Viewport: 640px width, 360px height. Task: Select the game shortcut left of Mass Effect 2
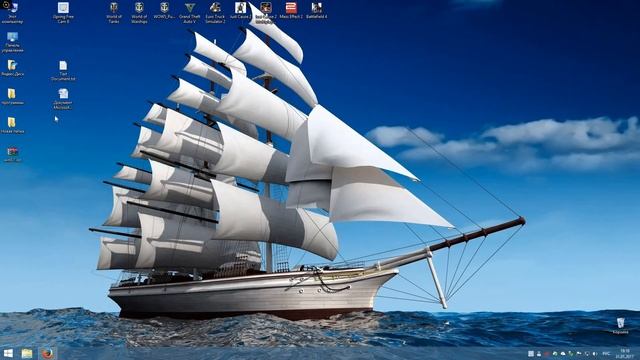266,12
